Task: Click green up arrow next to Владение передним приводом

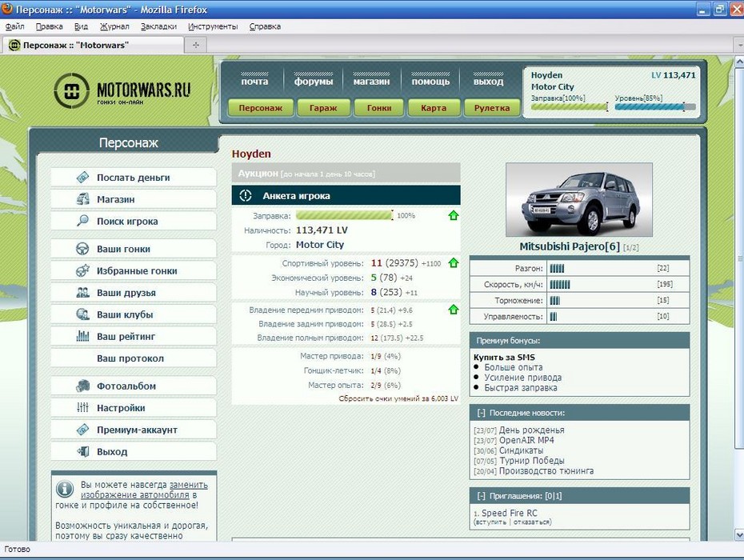Action: [x=453, y=310]
